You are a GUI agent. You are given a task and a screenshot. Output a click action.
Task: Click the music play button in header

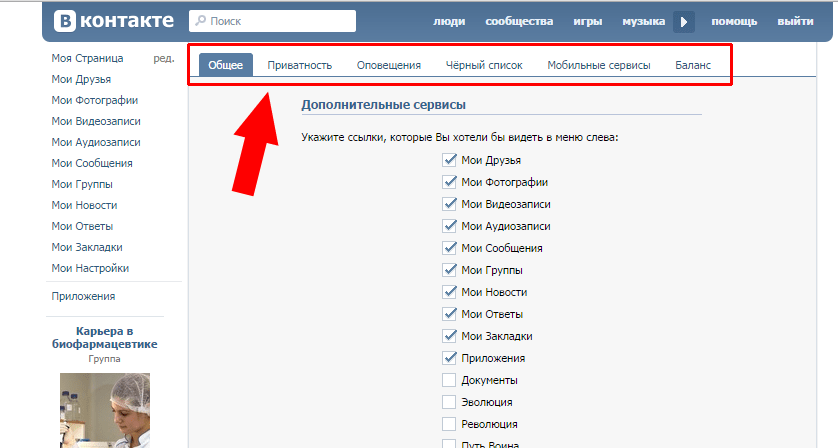(684, 22)
